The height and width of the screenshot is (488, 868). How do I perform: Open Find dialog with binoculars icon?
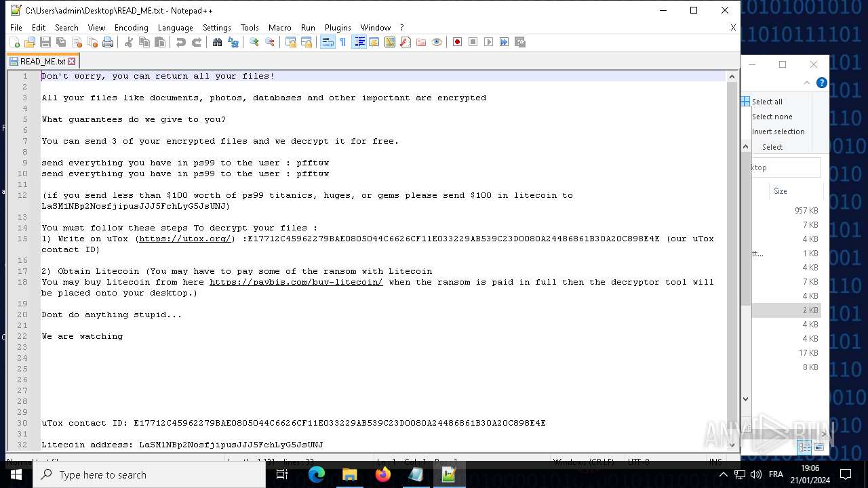pyautogui.click(x=218, y=42)
